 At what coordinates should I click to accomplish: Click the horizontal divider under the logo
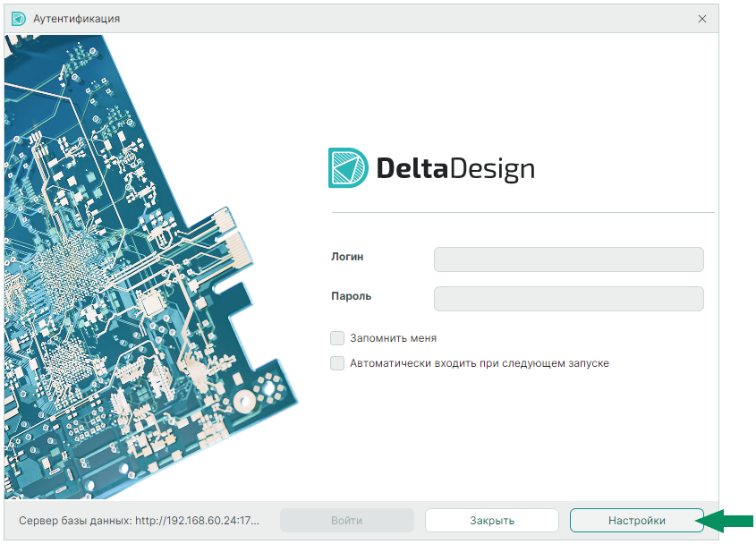522,212
